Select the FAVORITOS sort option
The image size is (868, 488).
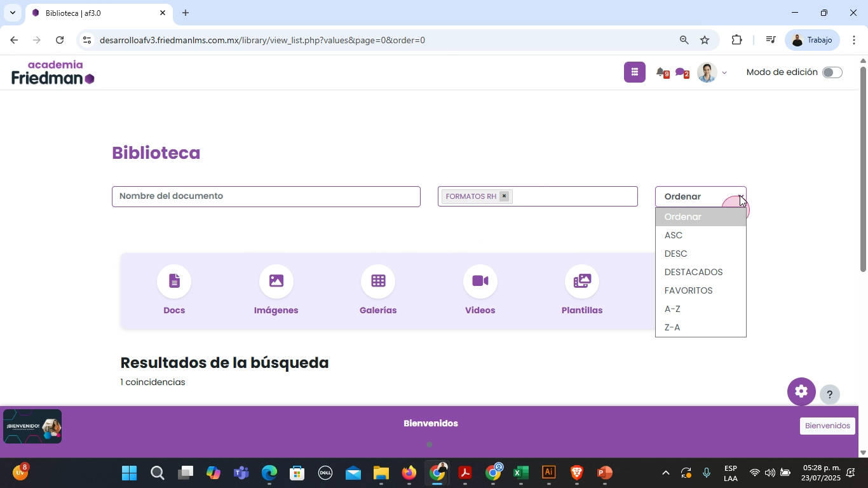click(x=701, y=290)
